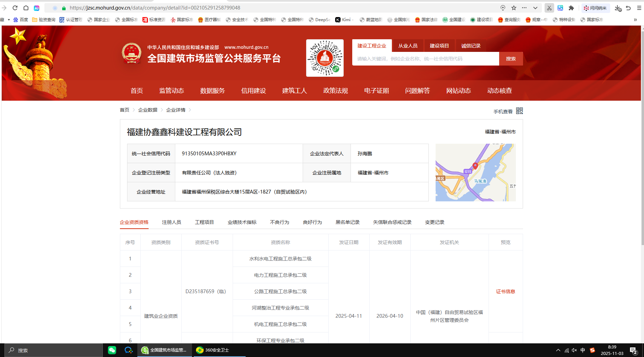Bookmark this page with star icon
Image resolution: width=644 pixels, height=357 pixels.
tap(514, 8)
